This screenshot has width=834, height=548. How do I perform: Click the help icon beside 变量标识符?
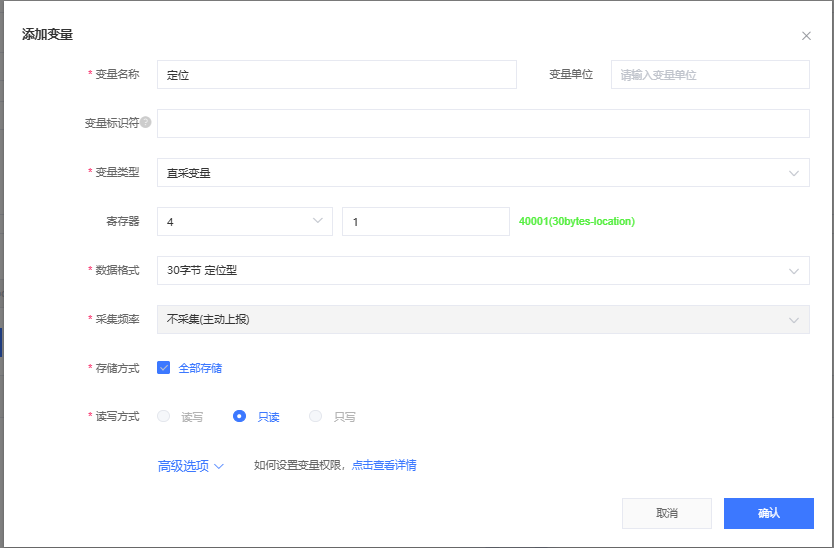[146, 123]
